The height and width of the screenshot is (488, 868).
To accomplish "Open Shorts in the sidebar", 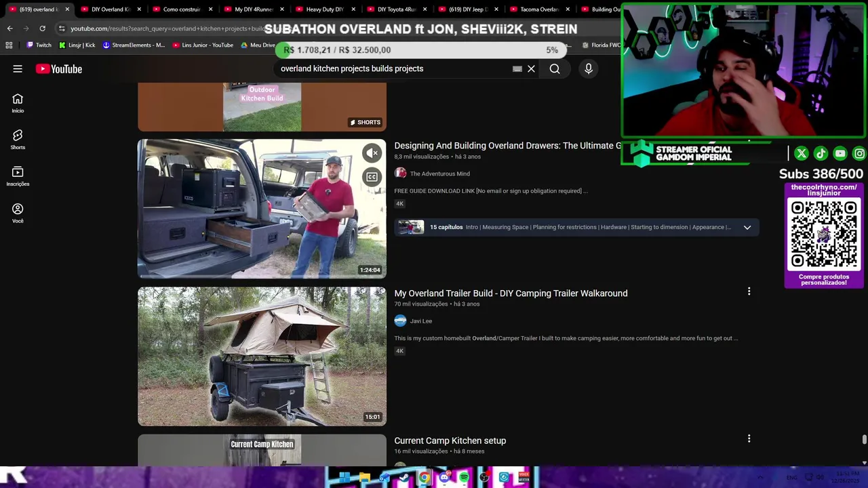I will (x=18, y=140).
